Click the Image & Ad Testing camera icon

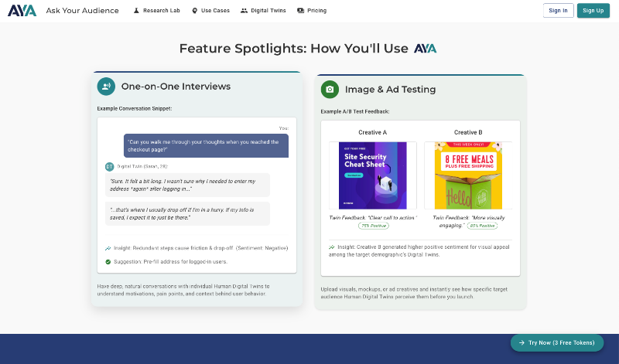(x=330, y=90)
